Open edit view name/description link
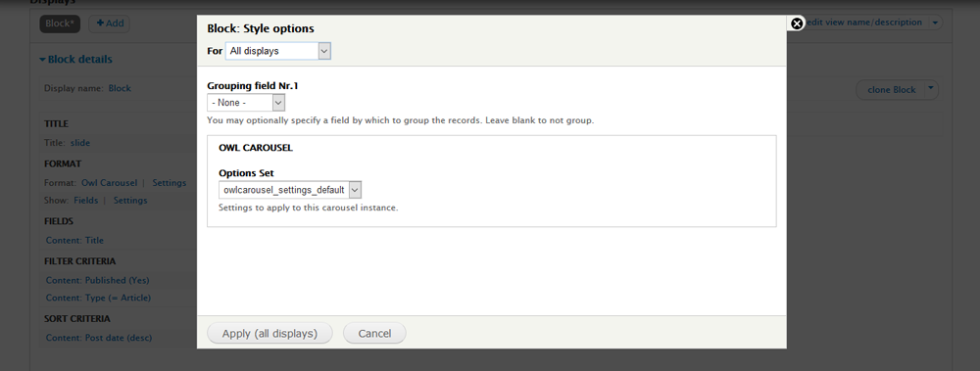Screen dimensions: 980x371 tap(864, 23)
